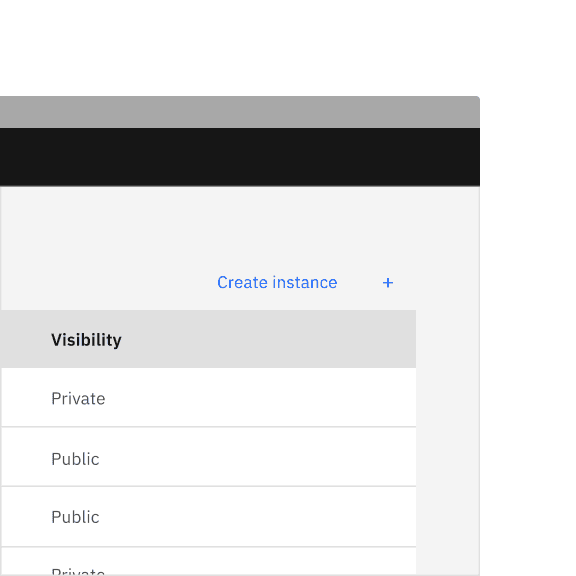Click the light gray margin right of table
This screenshot has width=576, height=576.
447,441
